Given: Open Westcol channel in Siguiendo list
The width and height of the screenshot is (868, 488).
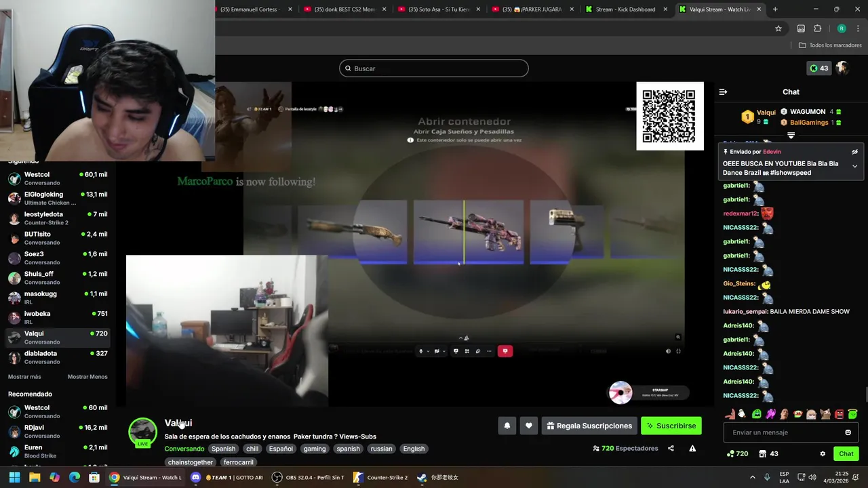Looking at the screenshot, I should click(x=58, y=178).
